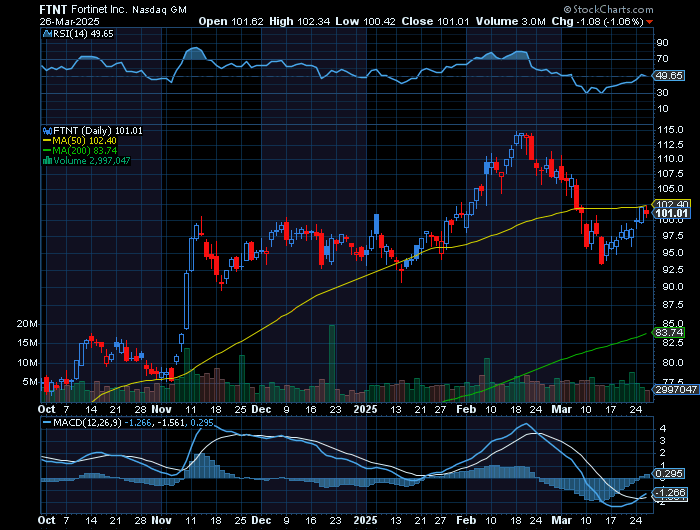Click the FTNT (Daily) 101.01 legend text

coord(98,131)
